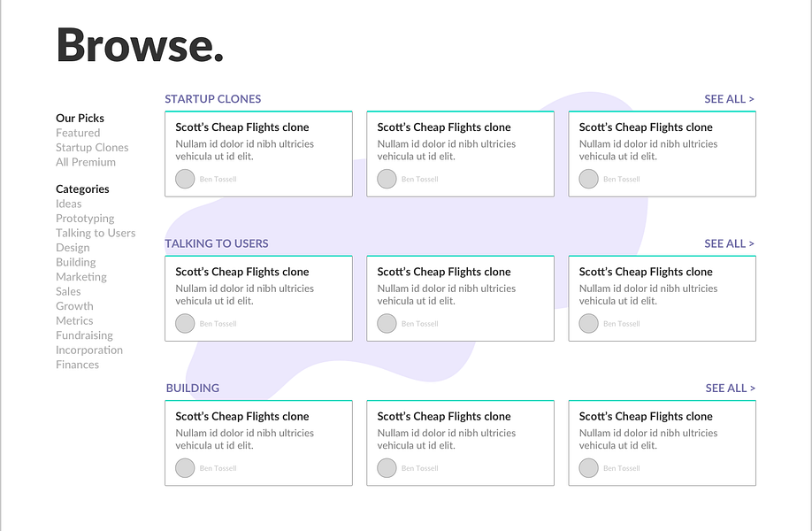The image size is (812, 531).
Task: Open the Fundraising category link
Action: 84,335
